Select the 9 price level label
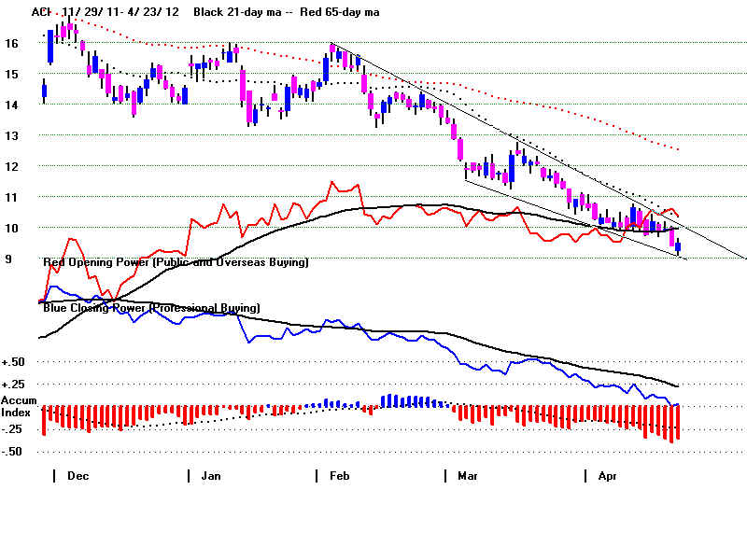The height and width of the screenshot is (560, 747). click(x=9, y=259)
